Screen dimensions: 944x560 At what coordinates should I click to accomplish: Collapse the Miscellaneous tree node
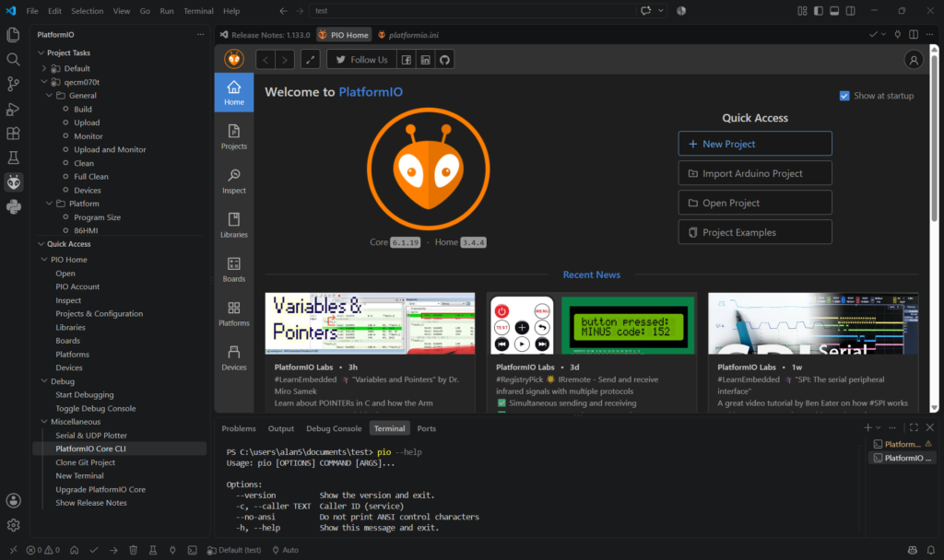[44, 422]
